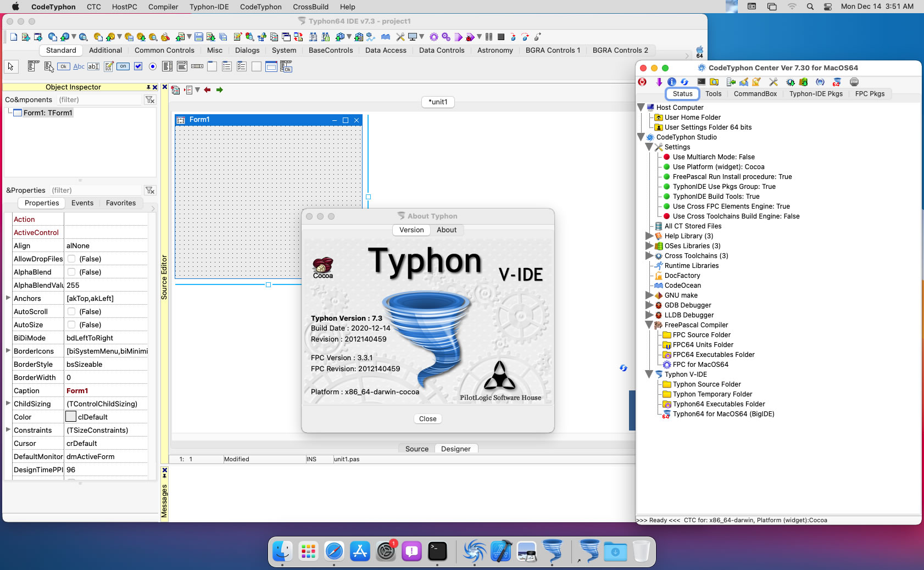The image size is (924, 570).
Task: Select the TCheckBox component in palette
Action: tap(138, 66)
